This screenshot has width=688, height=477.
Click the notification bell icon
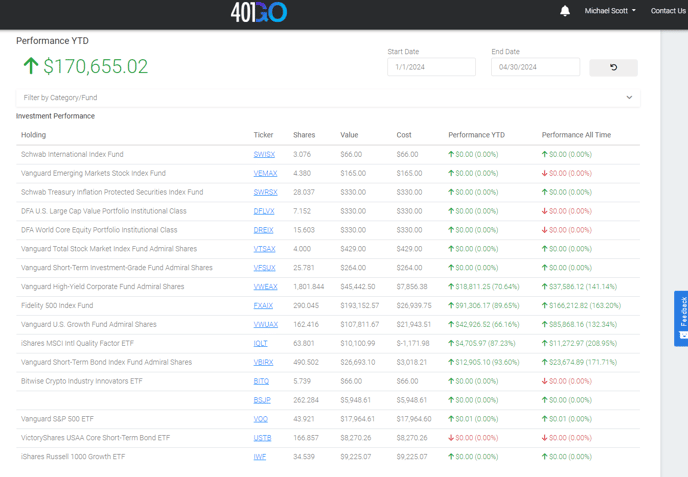click(565, 11)
